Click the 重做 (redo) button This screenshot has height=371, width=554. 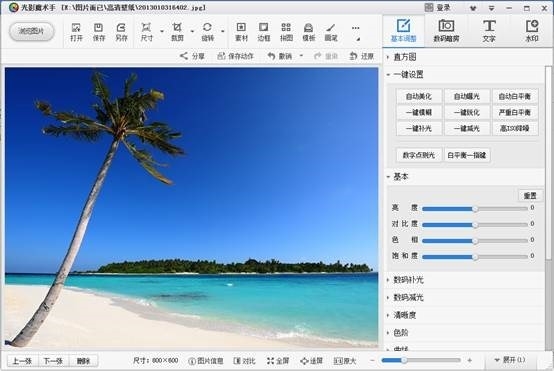326,56
